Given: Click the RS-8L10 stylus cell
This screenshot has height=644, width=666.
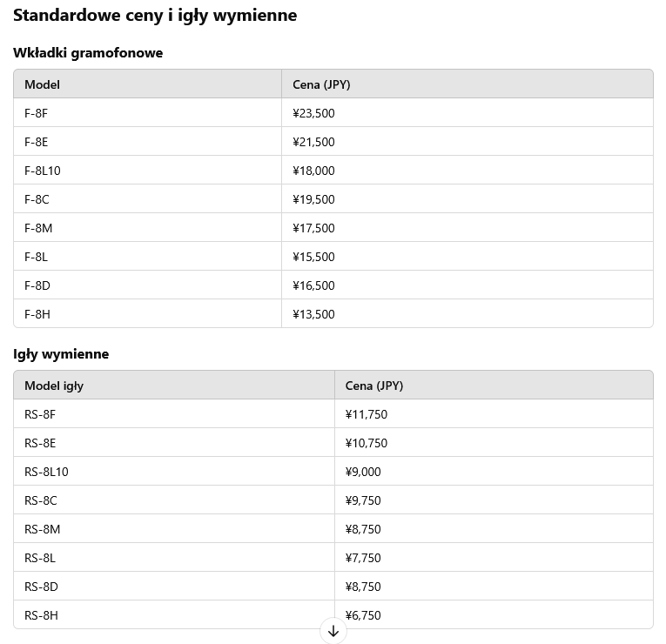Looking at the screenshot, I should pyautogui.click(x=46, y=472).
